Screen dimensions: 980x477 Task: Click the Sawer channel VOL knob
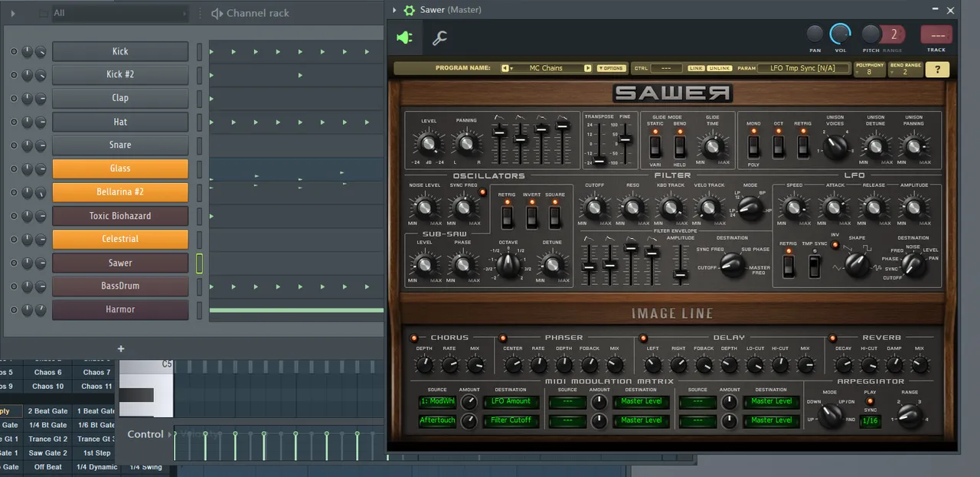point(841,34)
